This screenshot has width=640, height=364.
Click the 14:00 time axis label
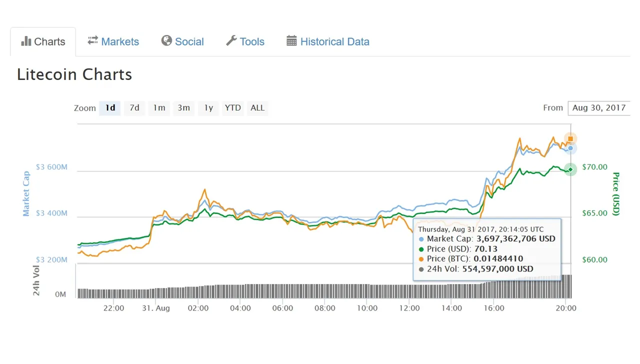[452, 308]
